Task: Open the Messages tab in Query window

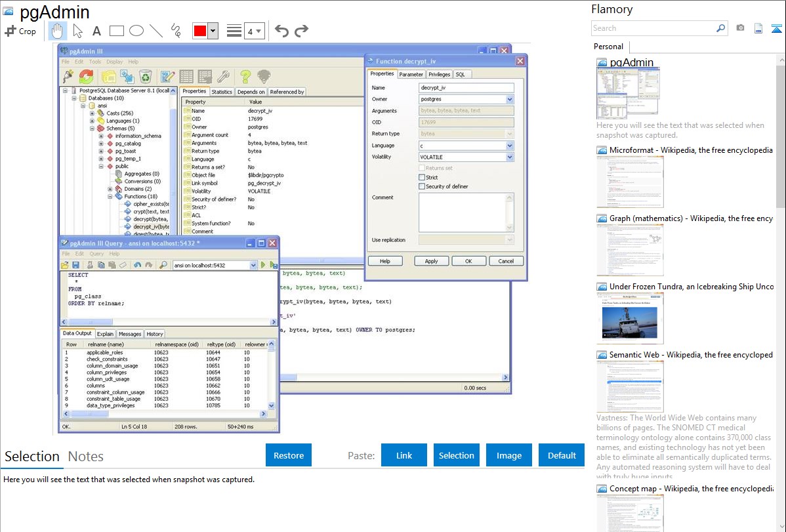Action: [130, 334]
